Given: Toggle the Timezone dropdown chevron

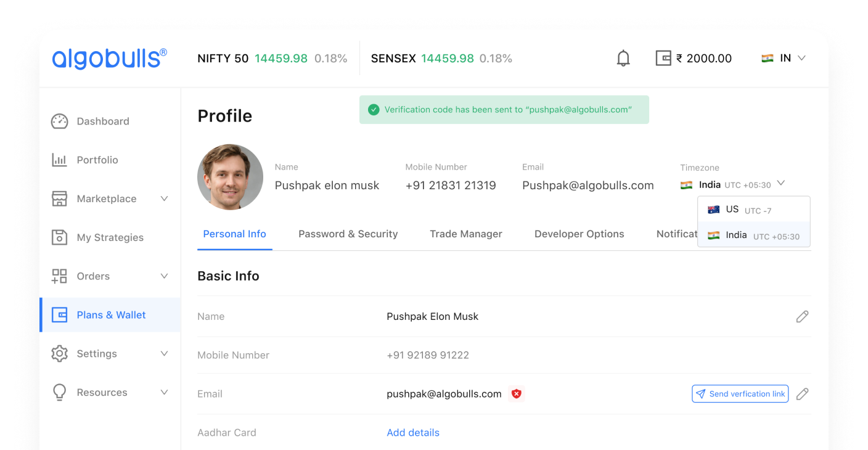Looking at the screenshot, I should (781, 183).
